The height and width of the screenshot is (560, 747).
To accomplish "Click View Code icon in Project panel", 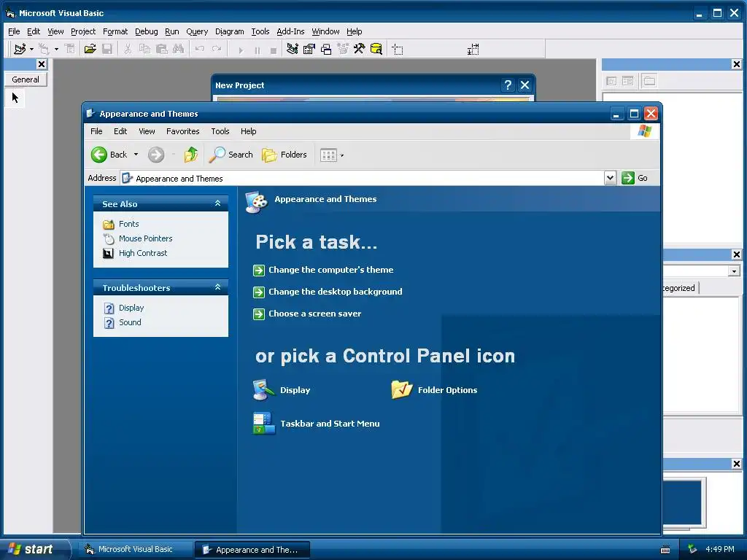I will click(611, 81).
